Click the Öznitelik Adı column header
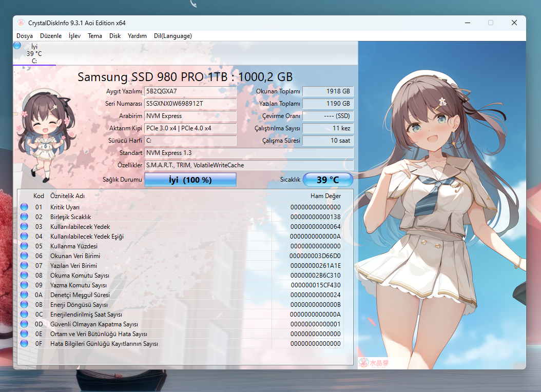The width and height of the screenshot is (541, 392). click(67, 196)
